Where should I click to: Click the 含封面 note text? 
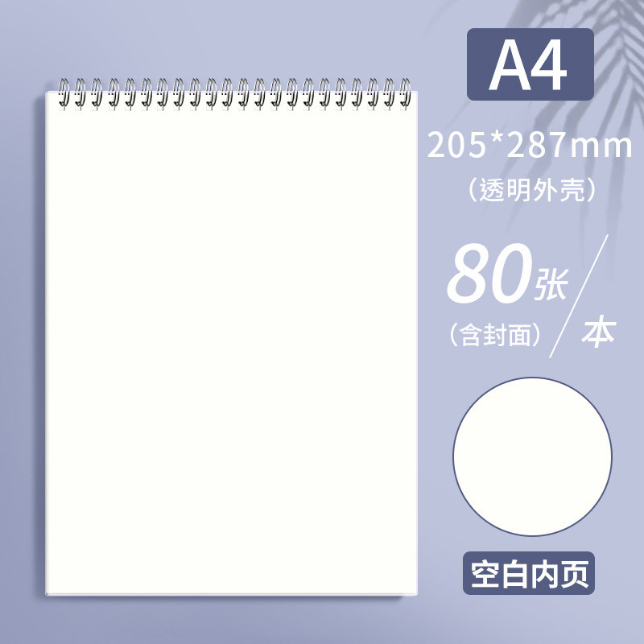[495, 334]
